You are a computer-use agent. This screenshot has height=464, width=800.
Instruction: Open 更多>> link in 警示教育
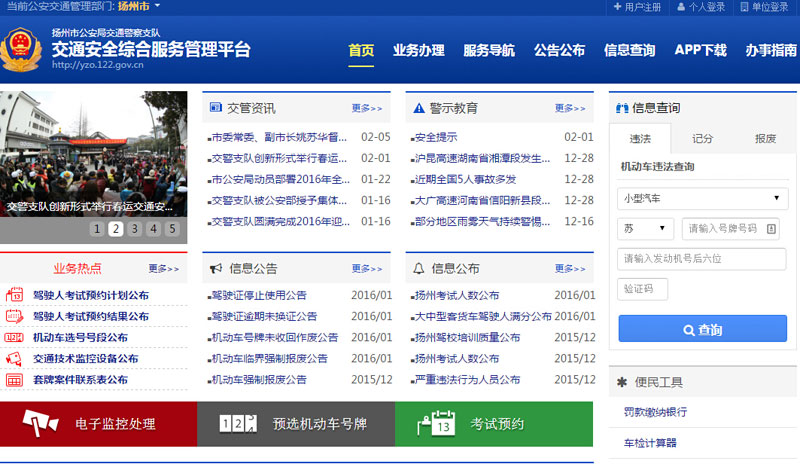coord(570,108)
